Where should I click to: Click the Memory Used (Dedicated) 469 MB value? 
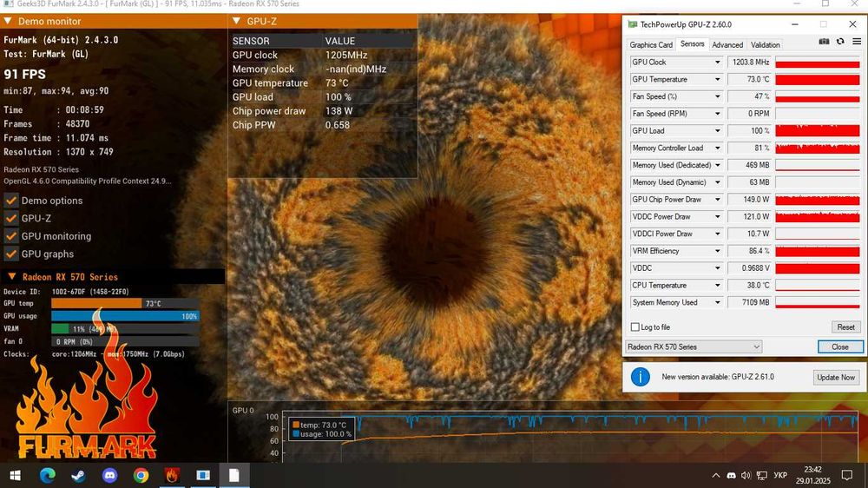coord(749,165)
